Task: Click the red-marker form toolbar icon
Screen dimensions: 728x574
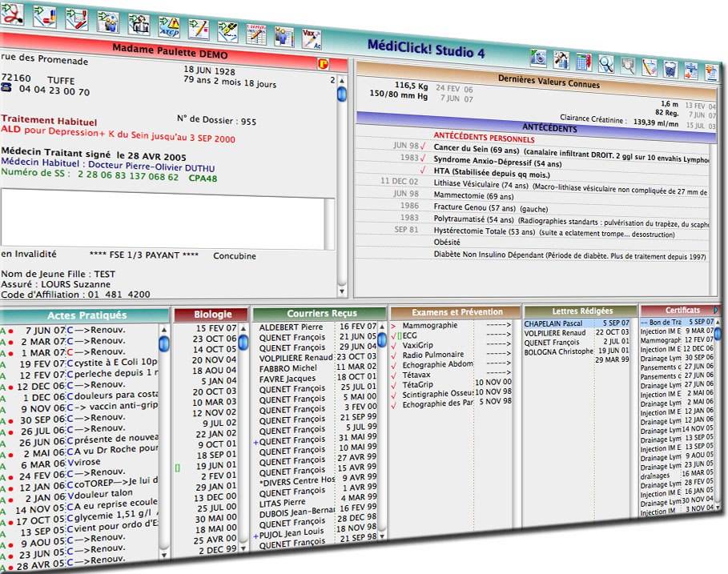Action: [77, 18]
